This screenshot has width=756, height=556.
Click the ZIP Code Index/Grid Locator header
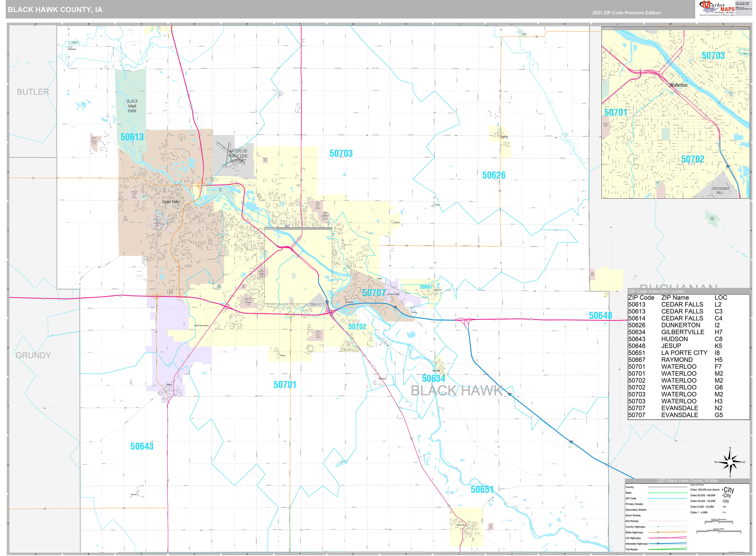[x=656, y=291]
